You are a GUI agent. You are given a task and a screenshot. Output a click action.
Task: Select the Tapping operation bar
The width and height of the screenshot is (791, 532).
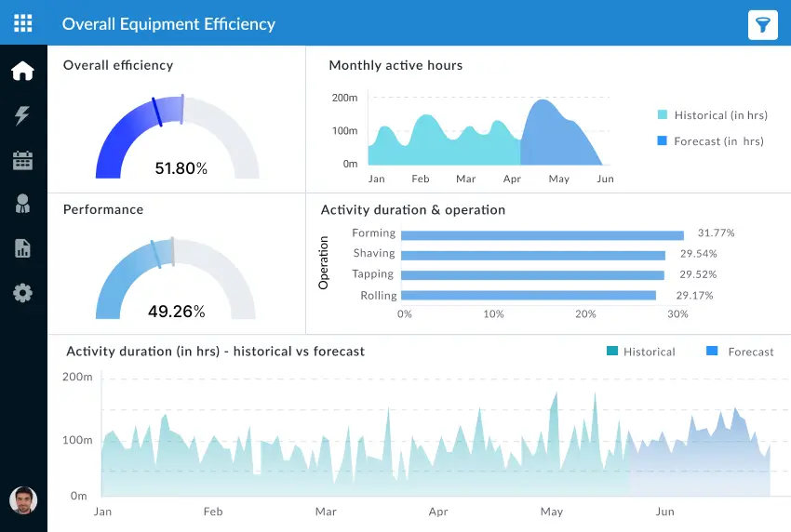coord(533,275)
